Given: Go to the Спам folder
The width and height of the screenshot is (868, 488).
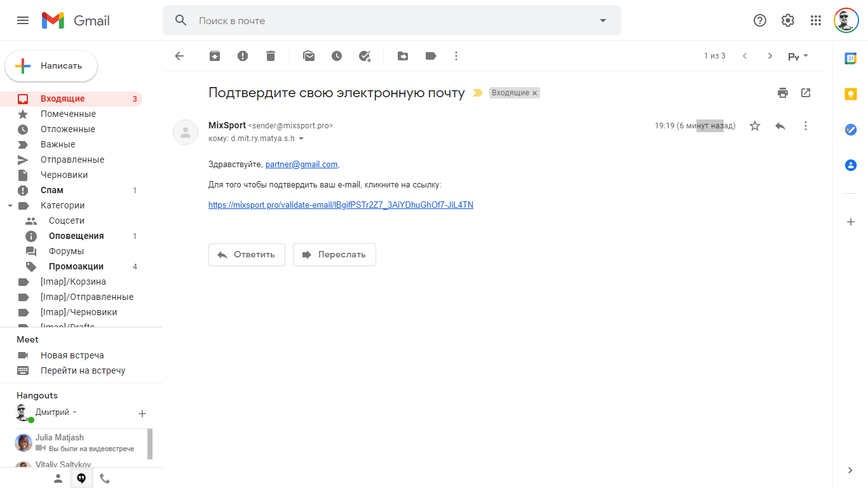Looking at the screenshot, I should [52, 190].
